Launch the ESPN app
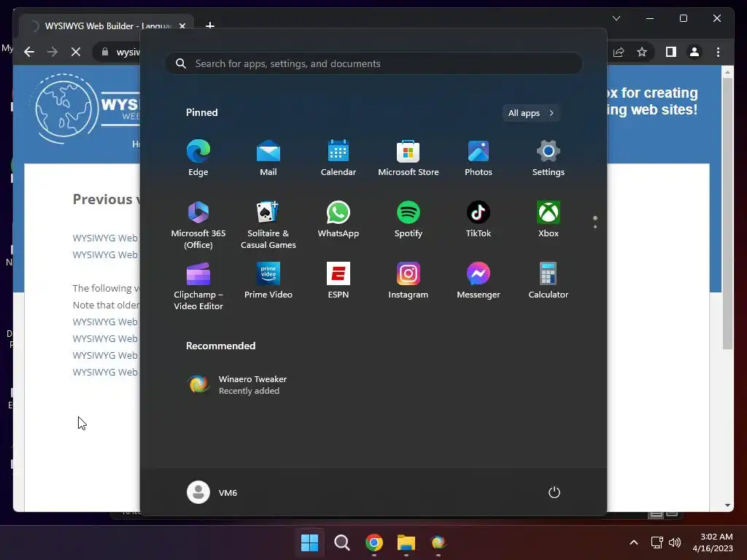 coord(338,281)
